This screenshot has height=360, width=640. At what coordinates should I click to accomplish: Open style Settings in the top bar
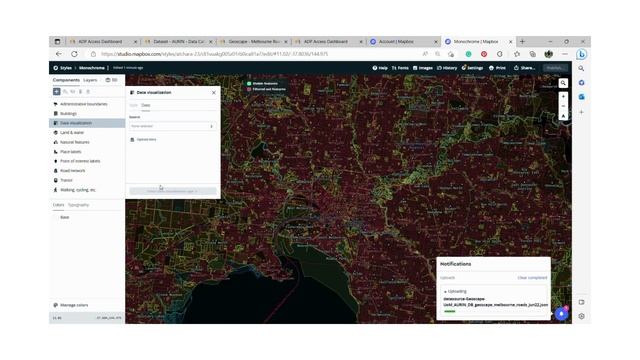472,68
